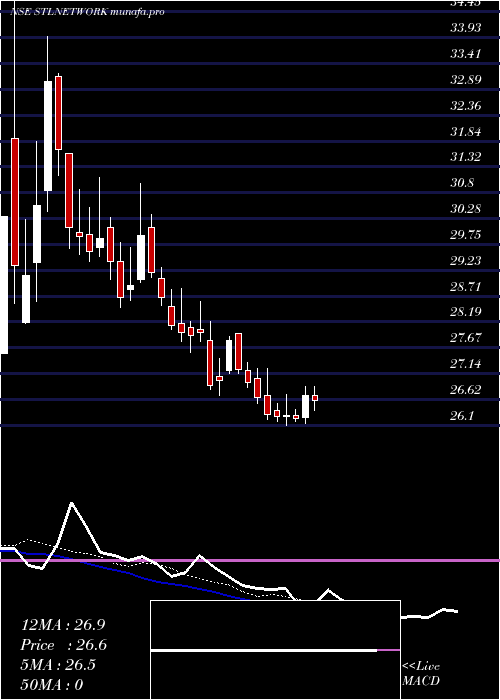Click the 27.14 price axis label
The height and width of the screenshot is (700, 500).
[466, 364]
